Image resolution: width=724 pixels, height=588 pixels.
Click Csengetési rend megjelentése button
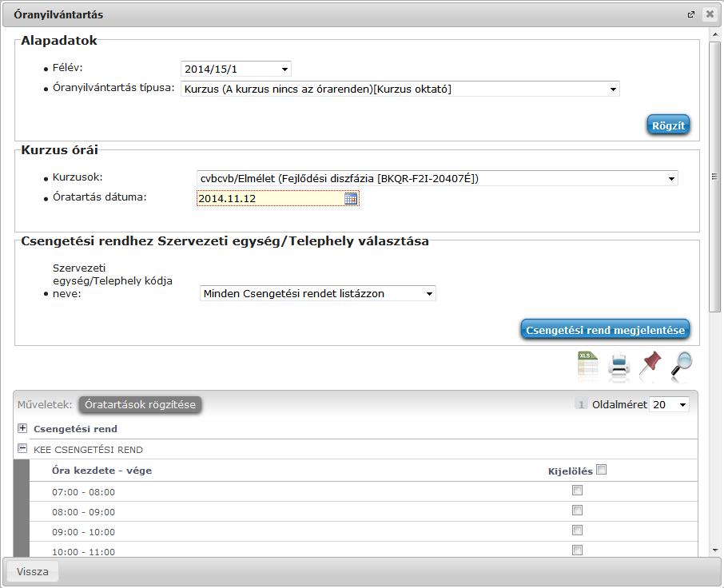(606, 331)
